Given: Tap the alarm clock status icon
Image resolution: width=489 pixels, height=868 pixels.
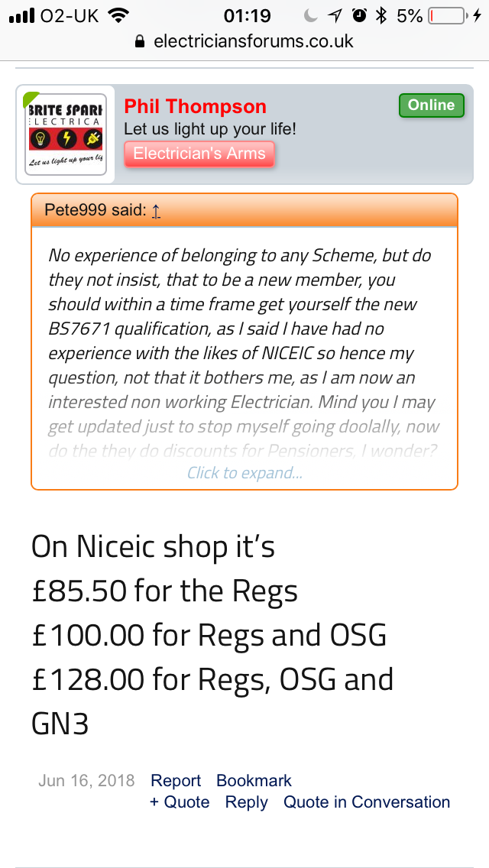Looking at the screenshot, I should pyautogui.click(x=359, y=15).
